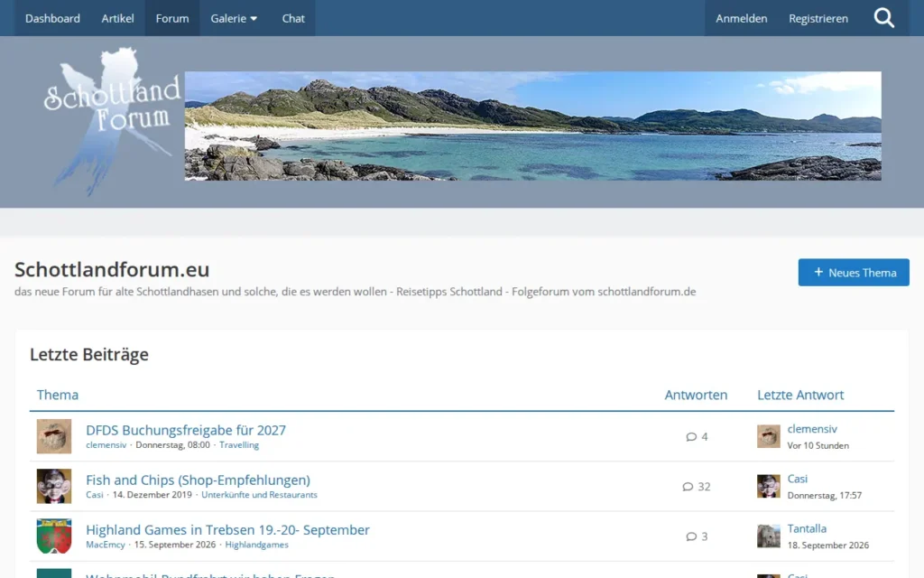Open thread Highland Games in Trebsen
The image size is (924, 578).
pos(227,529)
